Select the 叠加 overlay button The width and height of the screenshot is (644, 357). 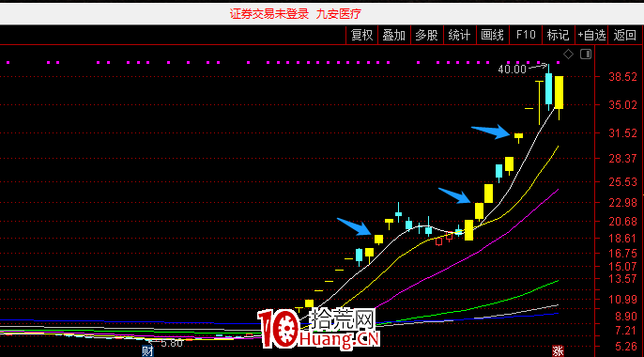(x=394, y=35)
